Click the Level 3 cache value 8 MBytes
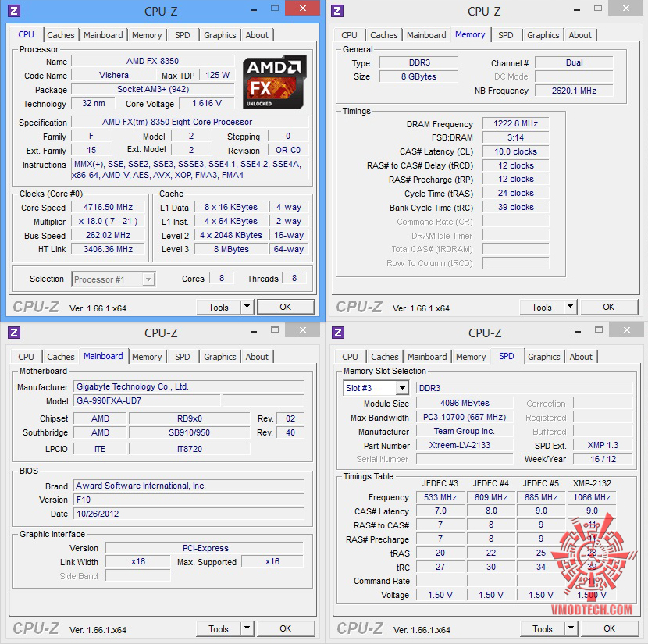Screen dimensions: 648x644 231,249
